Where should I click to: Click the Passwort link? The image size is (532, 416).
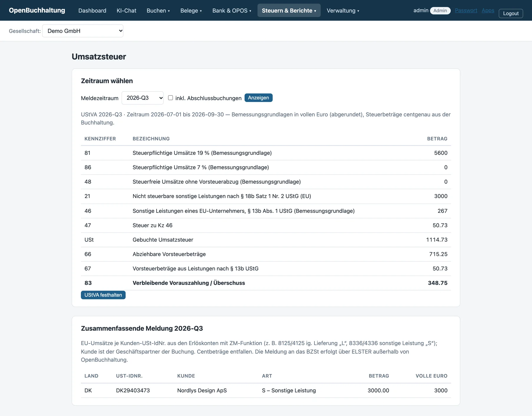point(466,10)
